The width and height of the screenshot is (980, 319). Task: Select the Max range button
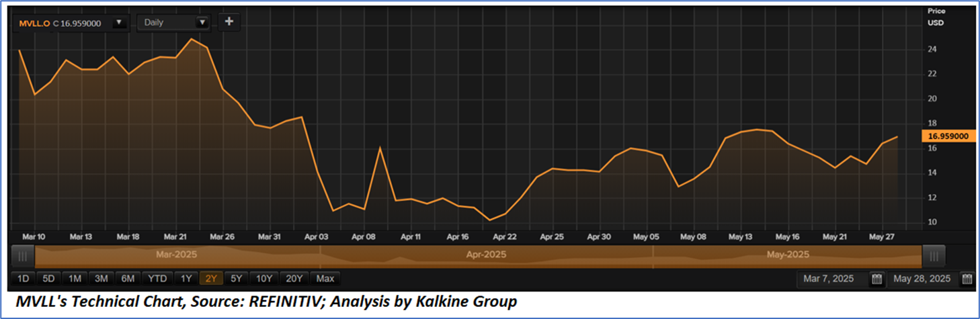pos(325,278)
